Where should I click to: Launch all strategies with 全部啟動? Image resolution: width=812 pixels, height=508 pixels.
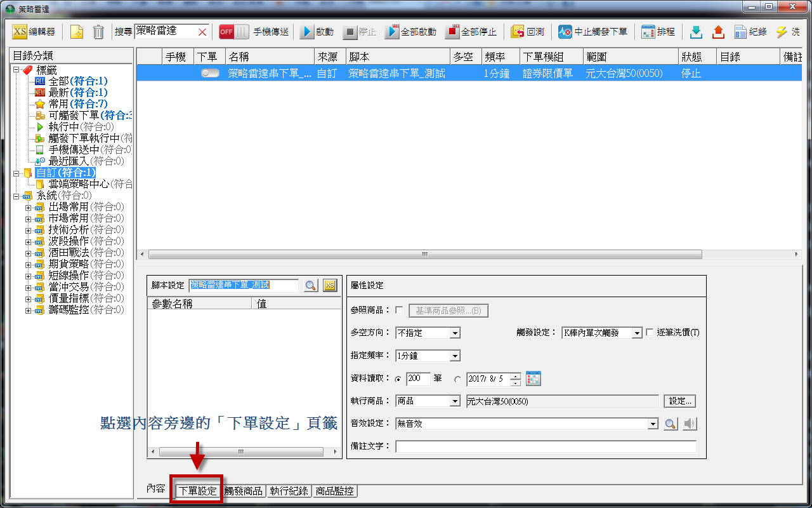pos(410,32)
